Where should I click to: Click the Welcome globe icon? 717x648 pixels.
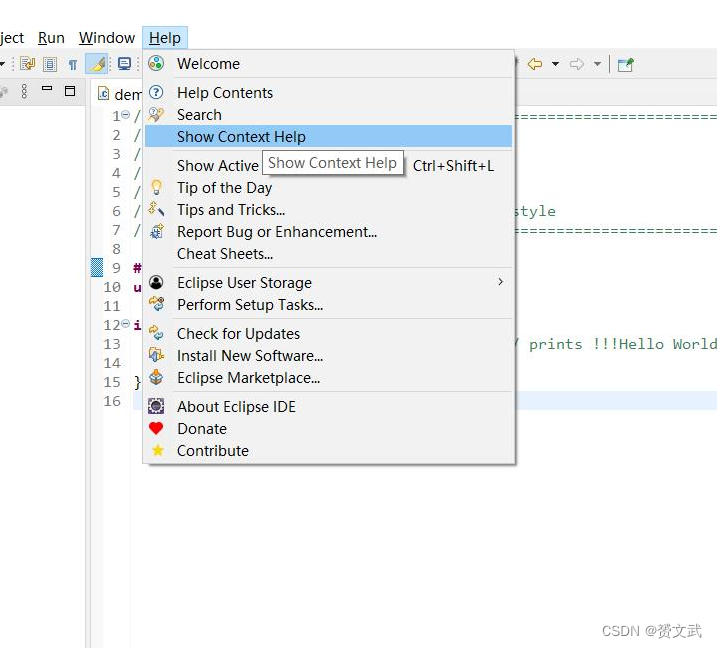pos(156,63)
